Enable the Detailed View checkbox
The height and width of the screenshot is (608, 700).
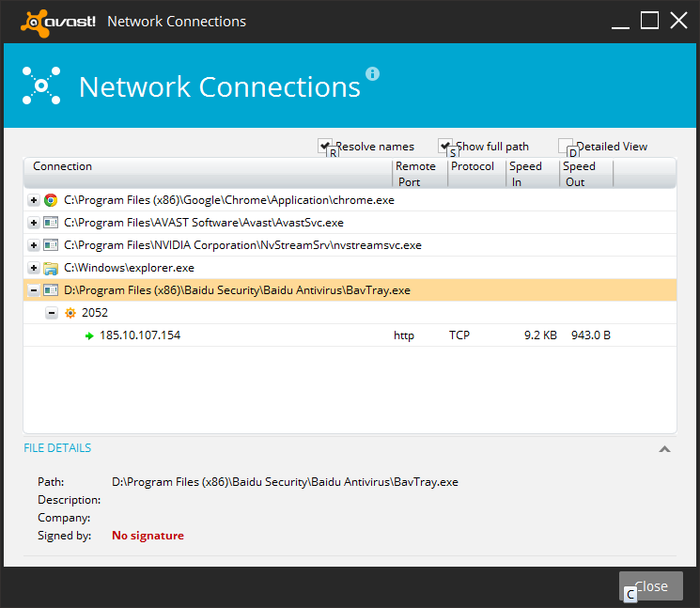(x=566, y=146)
